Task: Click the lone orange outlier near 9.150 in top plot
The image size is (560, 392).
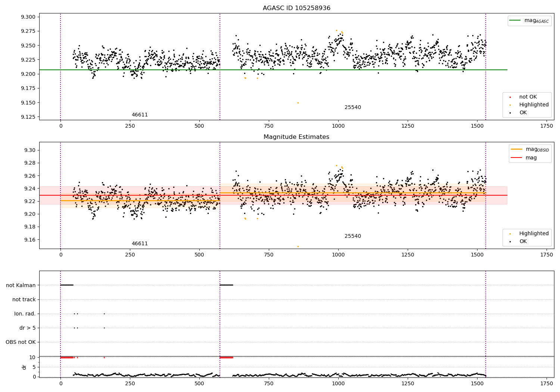Action: pos(298,103)
